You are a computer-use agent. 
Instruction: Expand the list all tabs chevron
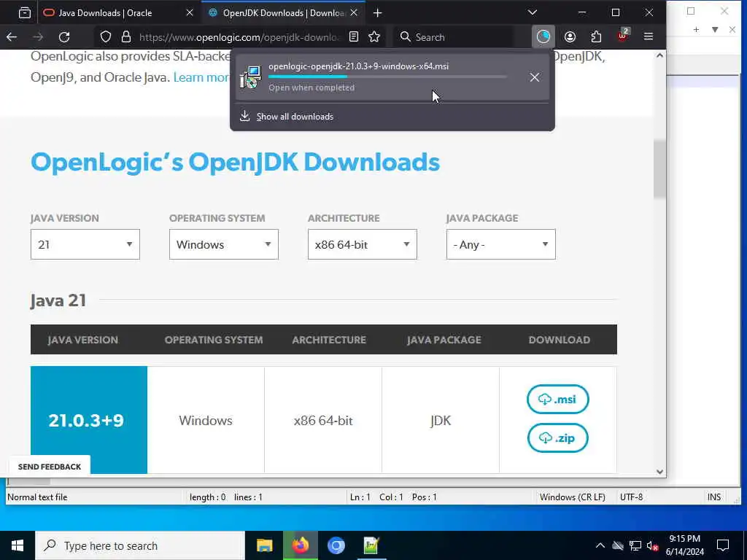pos(533,13)
